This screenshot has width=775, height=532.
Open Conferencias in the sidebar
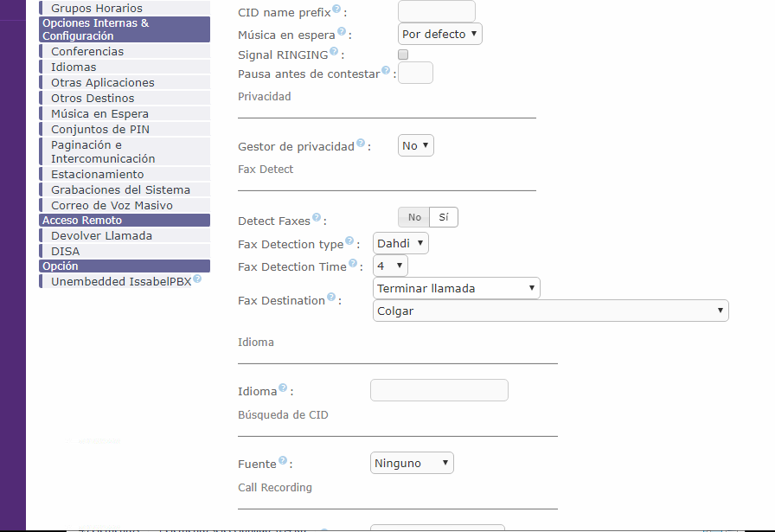87,52
